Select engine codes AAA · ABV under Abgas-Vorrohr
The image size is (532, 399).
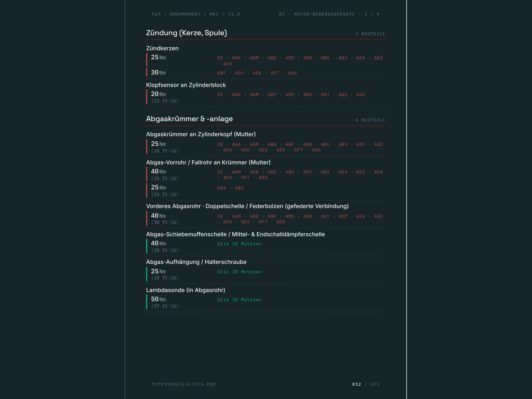tap(230, 188)
